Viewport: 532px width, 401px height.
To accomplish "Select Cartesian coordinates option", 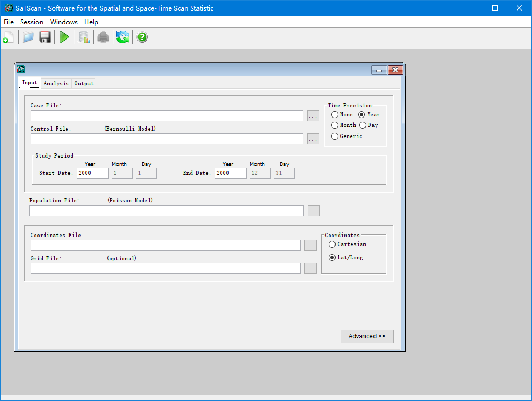I will [x=332, y=244].
